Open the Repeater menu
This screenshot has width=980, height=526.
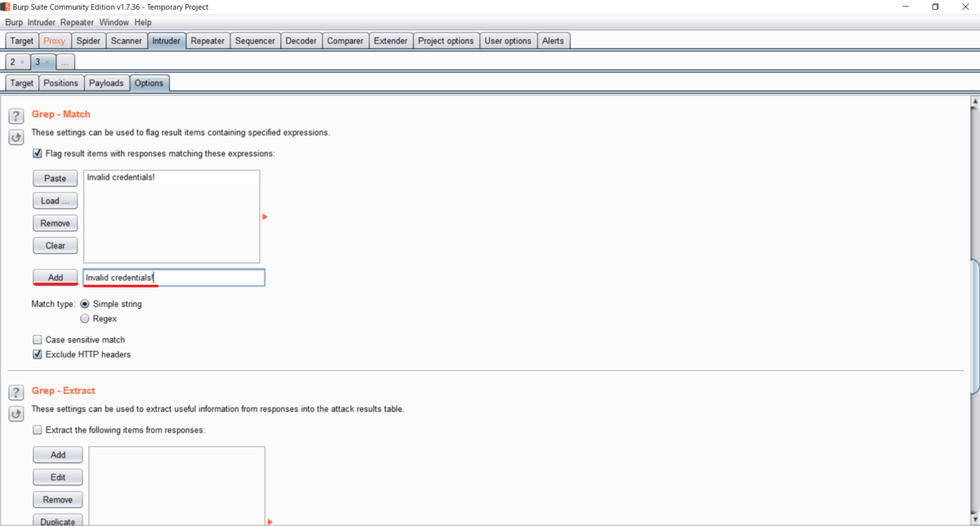(77, 23)
